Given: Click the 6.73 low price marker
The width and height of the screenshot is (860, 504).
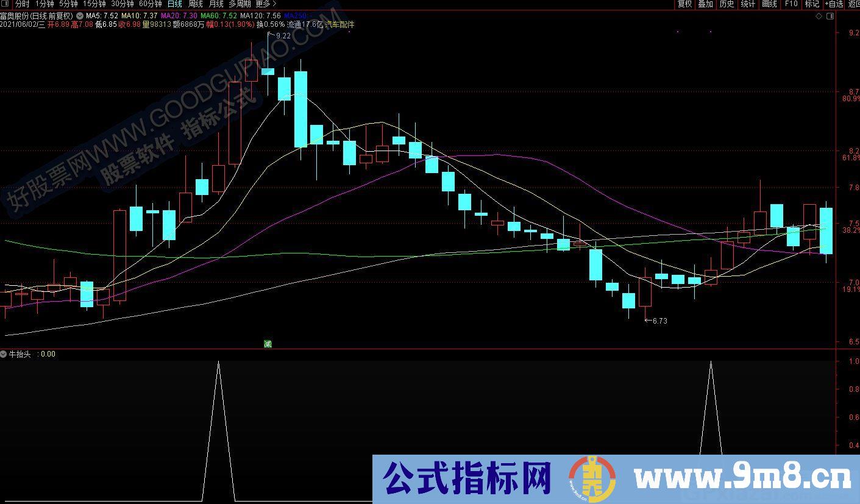Looking at the screenshot, I should point(658,321).
